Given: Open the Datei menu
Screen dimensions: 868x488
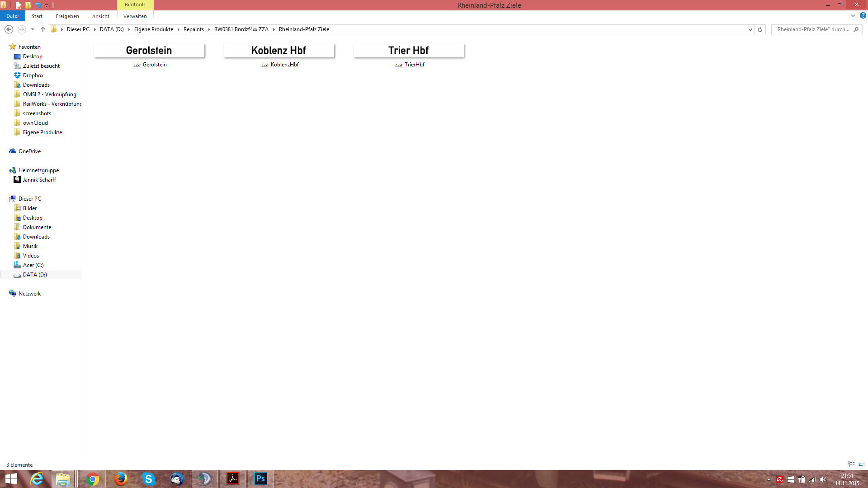Looking at the screenshot, I should pos(13,16).
